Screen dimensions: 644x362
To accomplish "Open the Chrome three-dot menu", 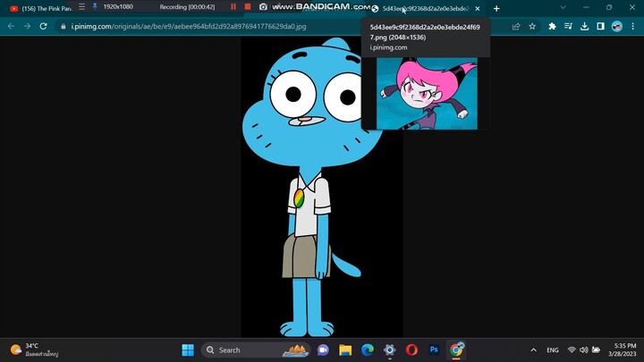I will [633, 26].
